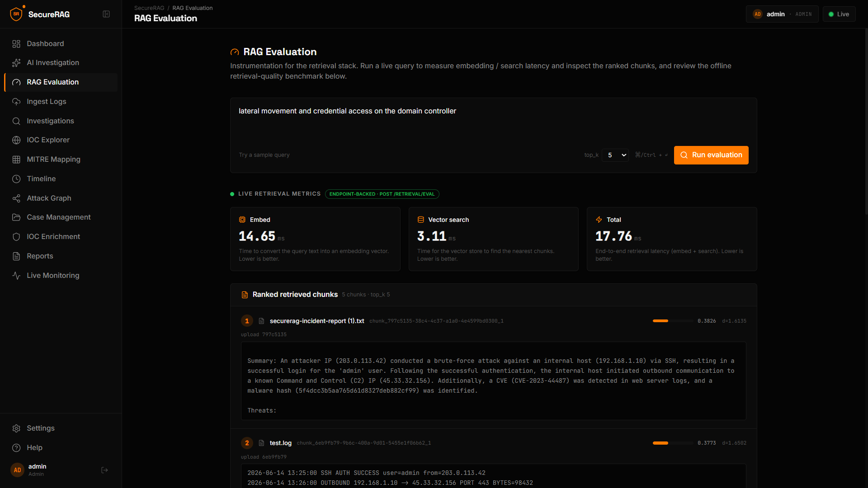Open the IOC Explorer section
Screen dimensions: 868x488
[61, 140]
